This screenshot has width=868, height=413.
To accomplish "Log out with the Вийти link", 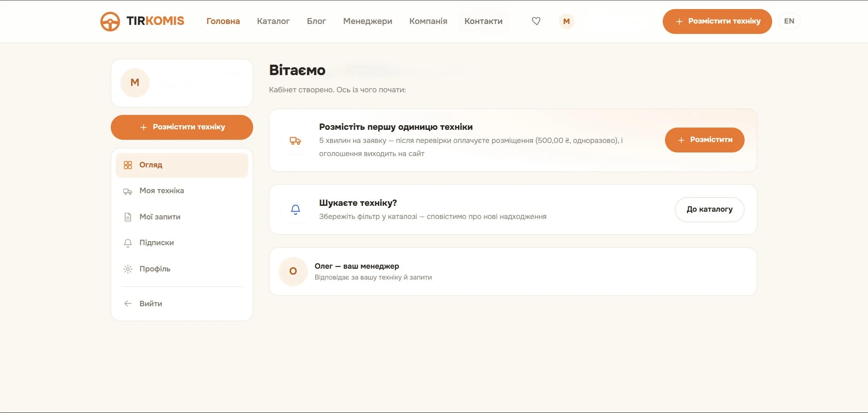I will [182, 304].
